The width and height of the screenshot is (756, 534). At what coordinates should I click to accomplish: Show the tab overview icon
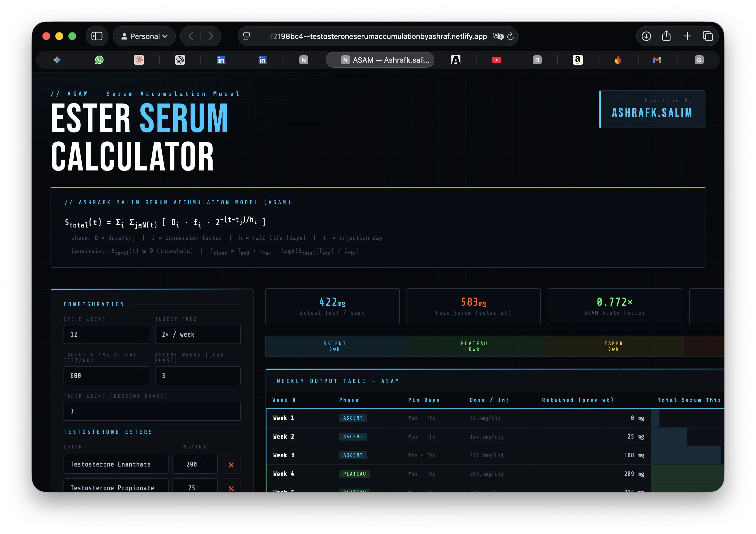point(708,36)
